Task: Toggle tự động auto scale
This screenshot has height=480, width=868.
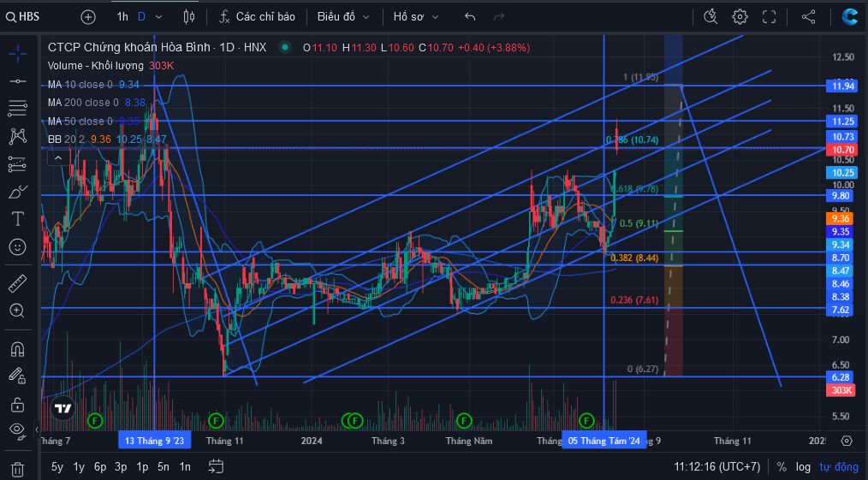Action: (839, 467)
